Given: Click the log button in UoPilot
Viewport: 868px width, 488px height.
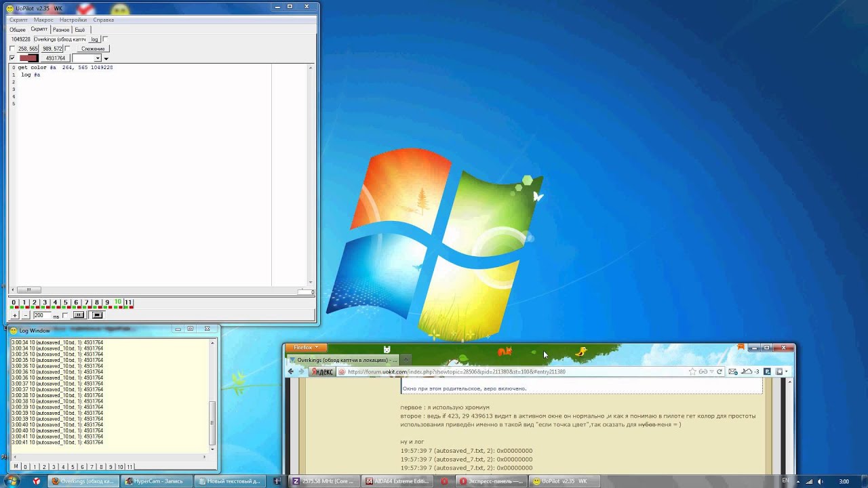Looking at the screenshot, I should [x=94, y=39].
